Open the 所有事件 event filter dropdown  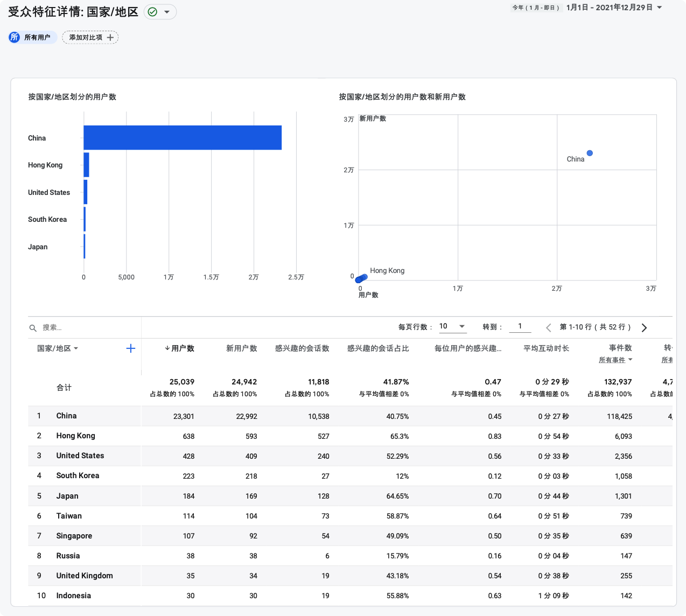[x=630, y=360]
